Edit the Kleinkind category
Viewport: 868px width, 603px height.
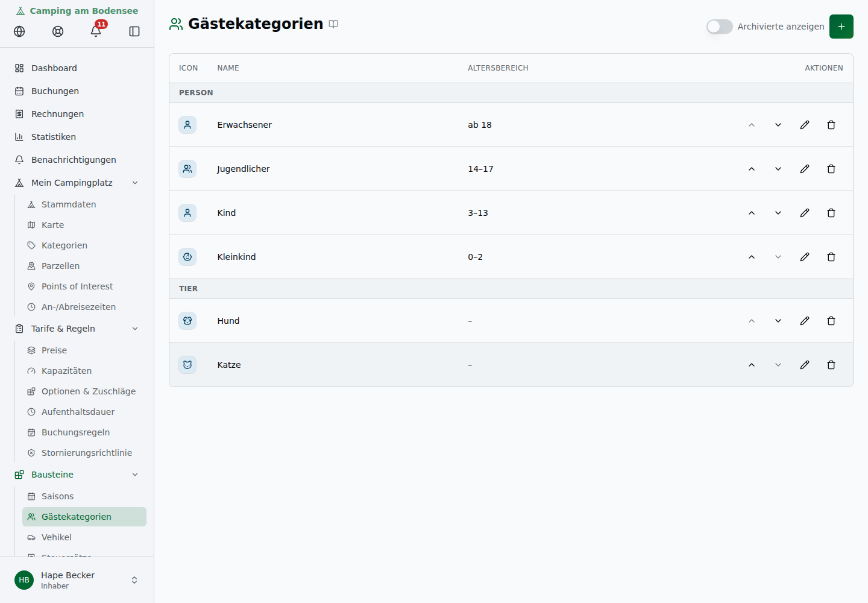point(805,257)
